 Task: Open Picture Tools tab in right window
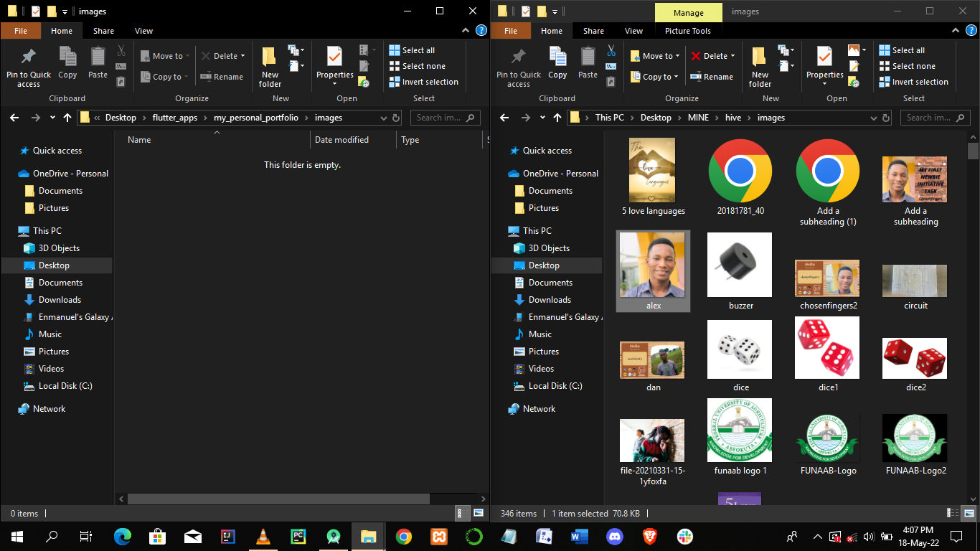tap(687, 31)
